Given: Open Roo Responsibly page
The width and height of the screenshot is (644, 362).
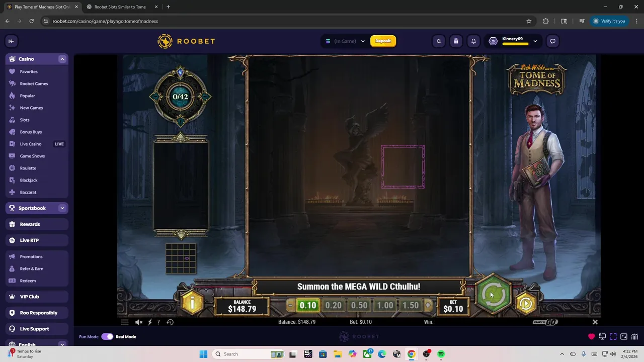Looking at the screenshot, I should point(36,313).
